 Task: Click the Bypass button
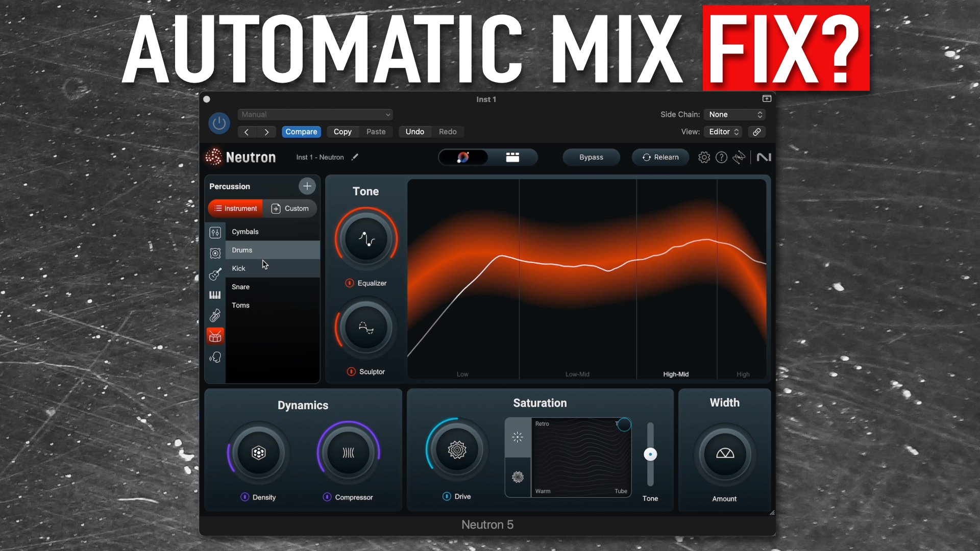point(591,157)
